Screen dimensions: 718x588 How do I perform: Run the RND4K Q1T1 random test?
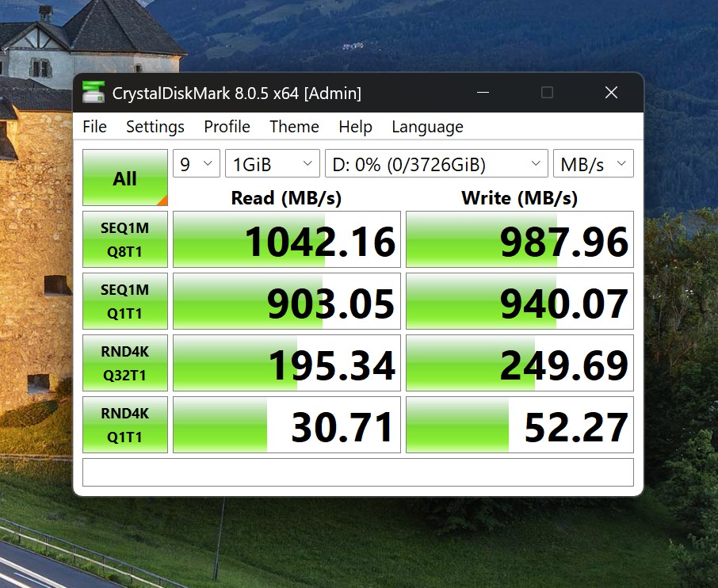pyautogui.click(x=124, y=425)
